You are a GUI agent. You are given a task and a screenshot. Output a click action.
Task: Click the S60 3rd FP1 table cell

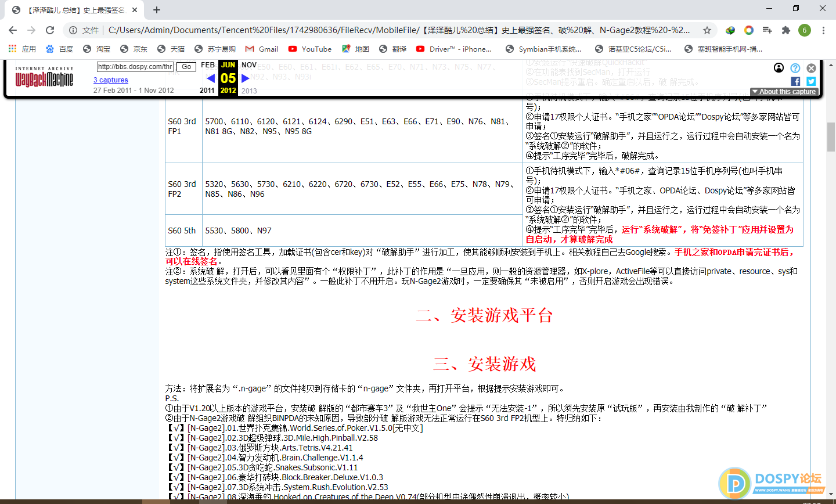pyautogui.click(x=183, y=127)
